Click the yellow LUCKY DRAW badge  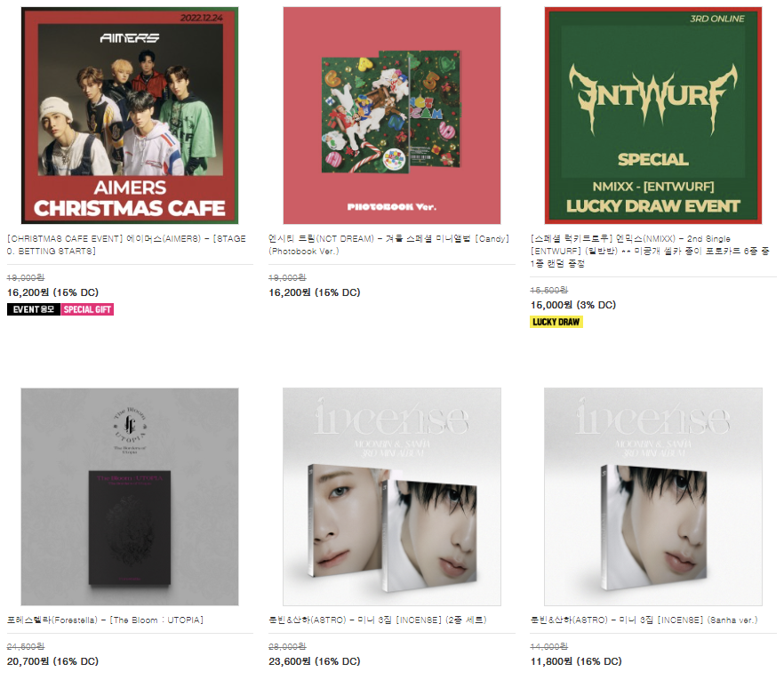(x=556, y=322)
